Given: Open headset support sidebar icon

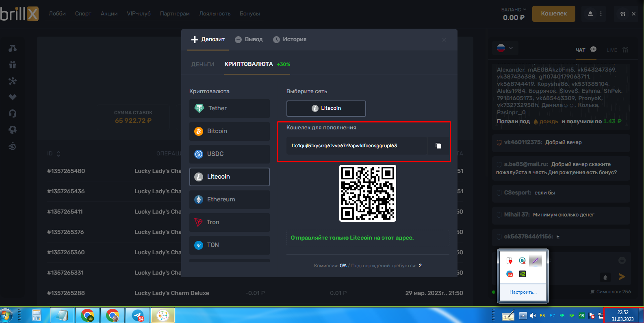Looking at the screenshot, I should 13,113.
